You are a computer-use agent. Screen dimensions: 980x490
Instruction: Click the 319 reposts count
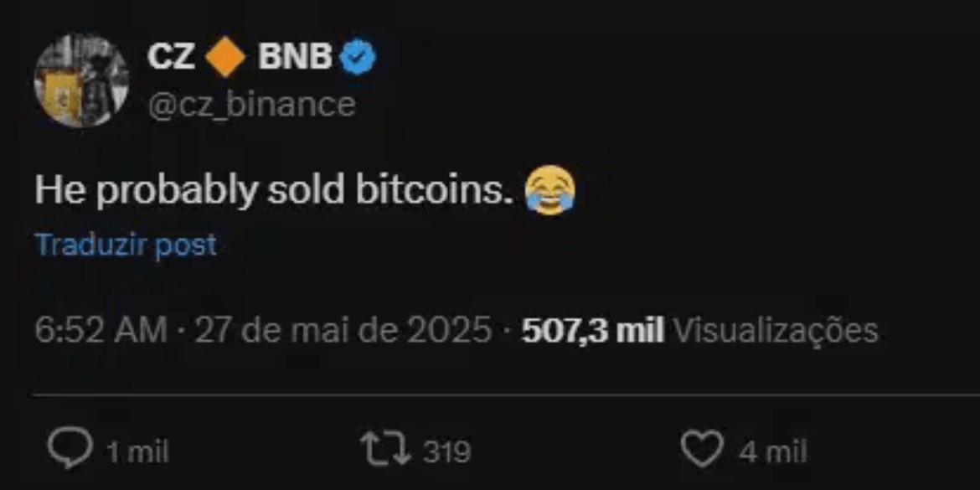pos(447,451)
